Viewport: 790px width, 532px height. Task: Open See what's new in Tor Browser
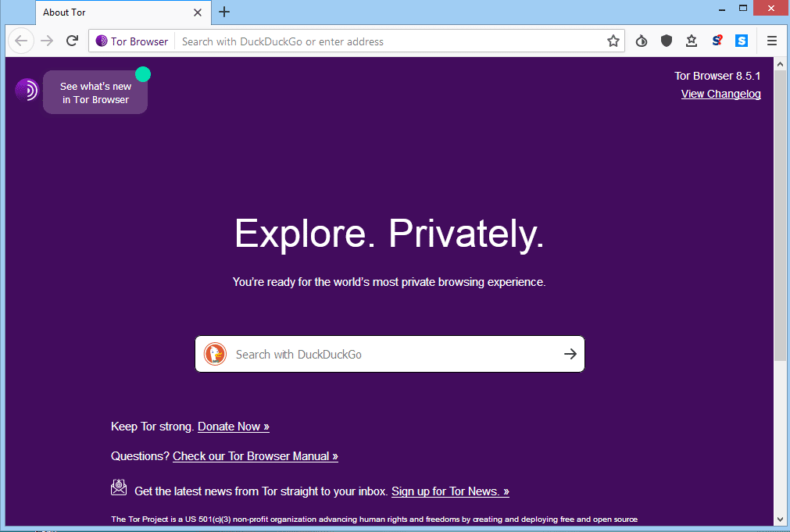95,93
